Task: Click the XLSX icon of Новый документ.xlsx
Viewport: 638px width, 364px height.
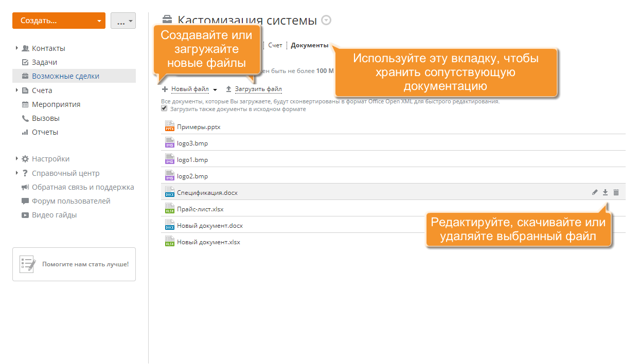Action: tap(170, 241)
